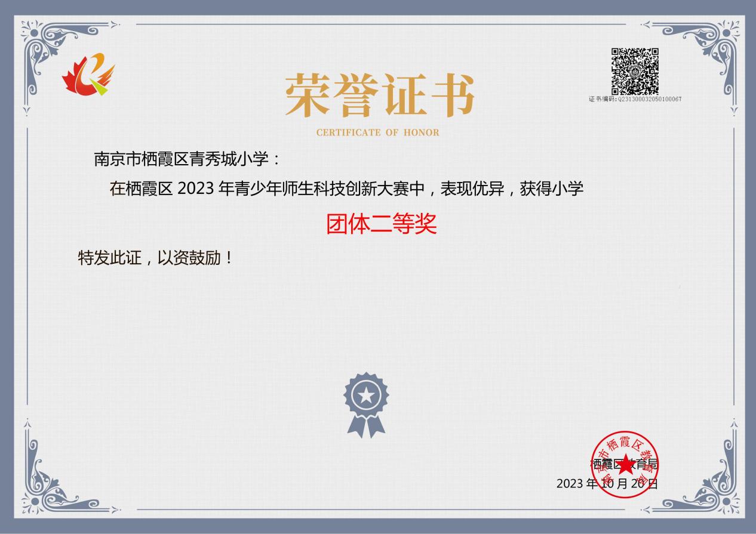Viewport: 756px width, 534px height.
Task: Click the QR code on the certificate
Action: (x=635, y=71)
